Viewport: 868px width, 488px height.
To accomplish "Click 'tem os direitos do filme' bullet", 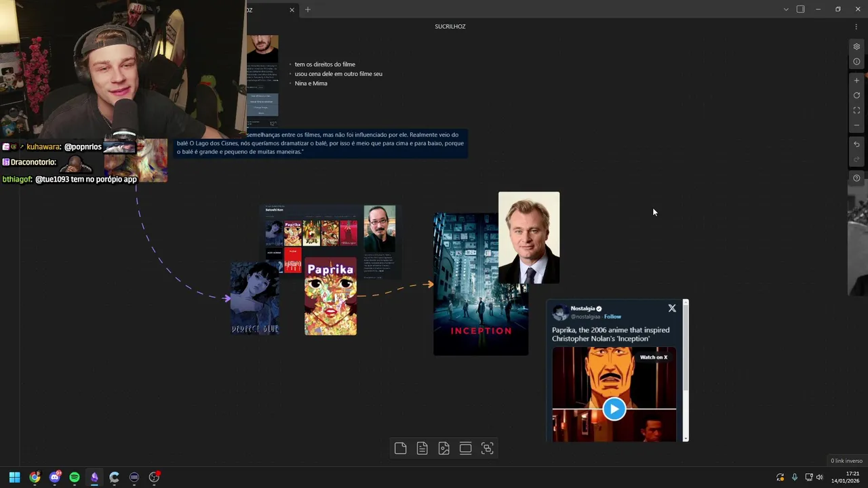I will click(325, 64).
